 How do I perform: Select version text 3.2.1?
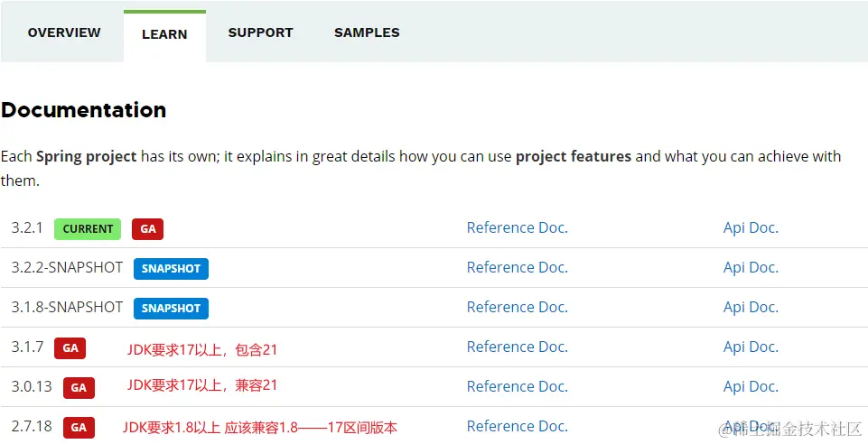[x=27, y=227]
